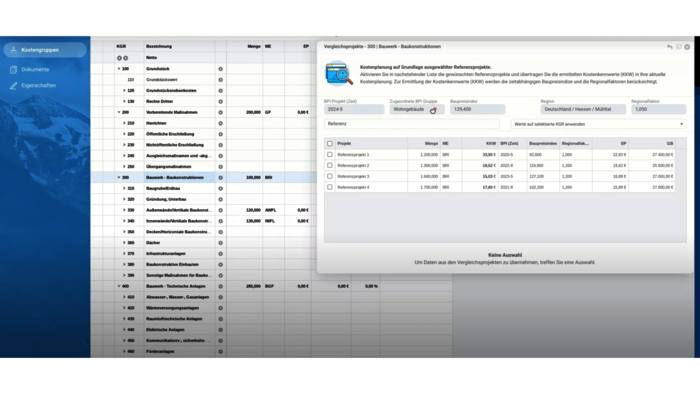Select the 'Gründung, Unterbau' row

[x=166, y=199]
